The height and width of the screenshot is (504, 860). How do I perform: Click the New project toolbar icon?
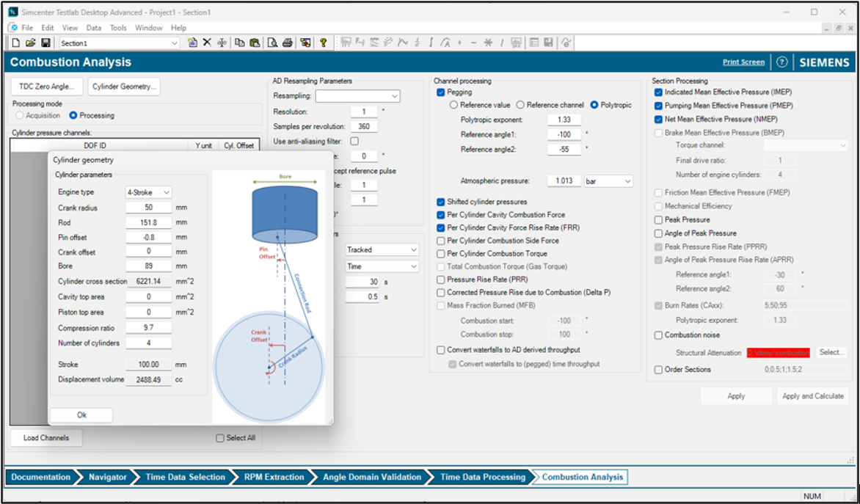point(16,43)
